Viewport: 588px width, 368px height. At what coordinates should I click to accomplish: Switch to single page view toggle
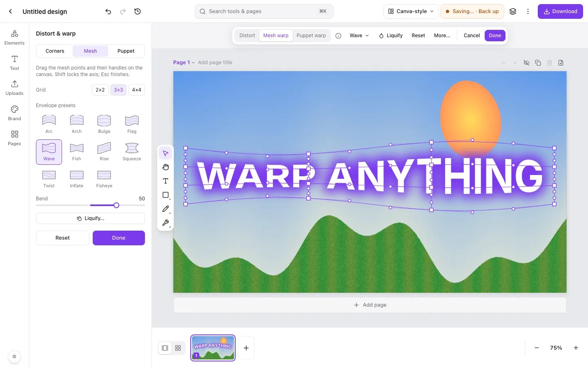pyautogui.click(x=165, y=348)
